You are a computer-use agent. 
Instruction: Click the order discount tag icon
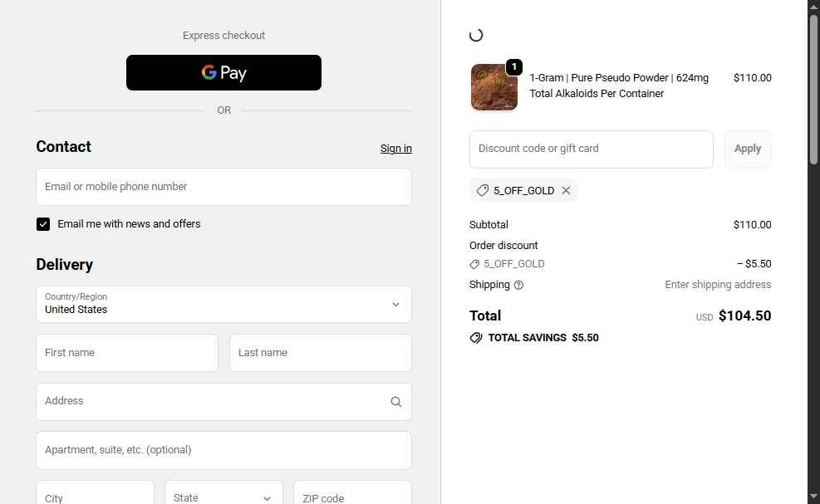(x=474, y=264)
